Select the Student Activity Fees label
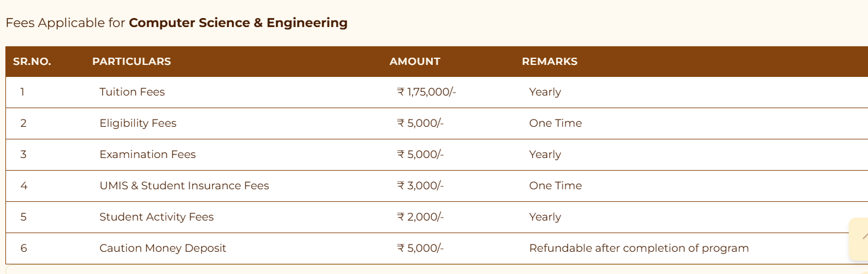The height and width of the screenshot is (274, 868). (157, 217)
